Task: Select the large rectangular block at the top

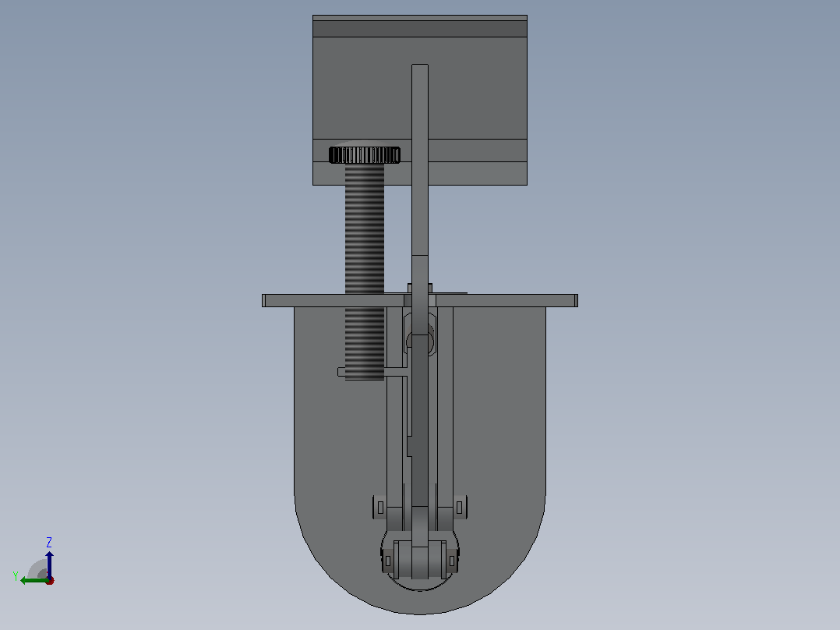Action: click(x=420, y=101)
